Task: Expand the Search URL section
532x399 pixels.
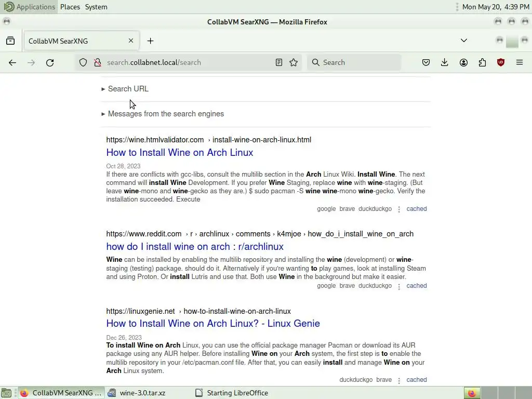Action: [125, 89]
